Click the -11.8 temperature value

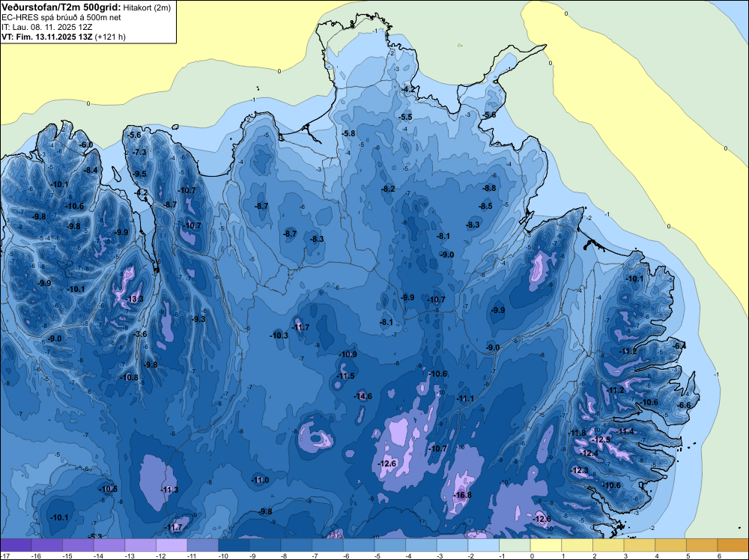point(577,433)
